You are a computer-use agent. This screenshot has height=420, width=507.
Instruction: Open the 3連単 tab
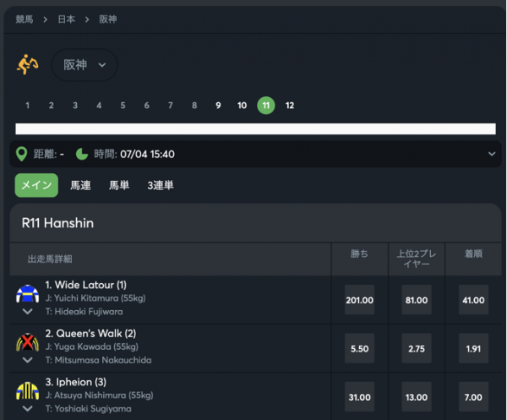click(161, 185)
